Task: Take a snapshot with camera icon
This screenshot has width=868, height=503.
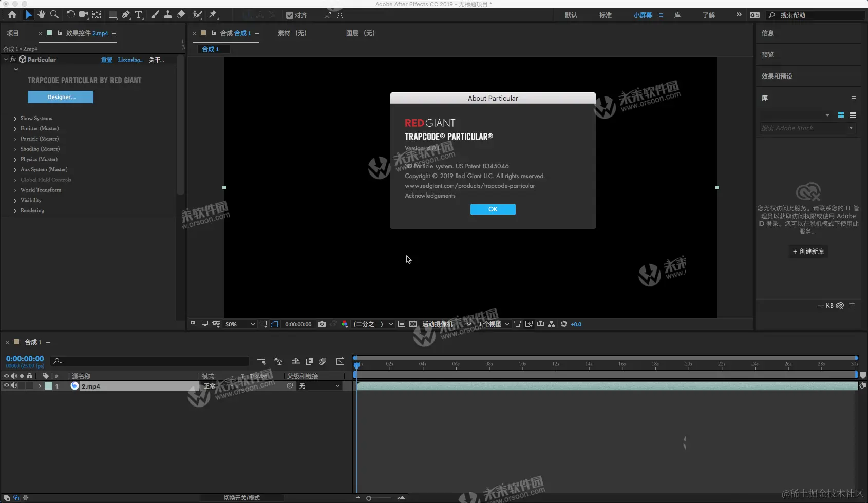Action: tap(322, 324)
